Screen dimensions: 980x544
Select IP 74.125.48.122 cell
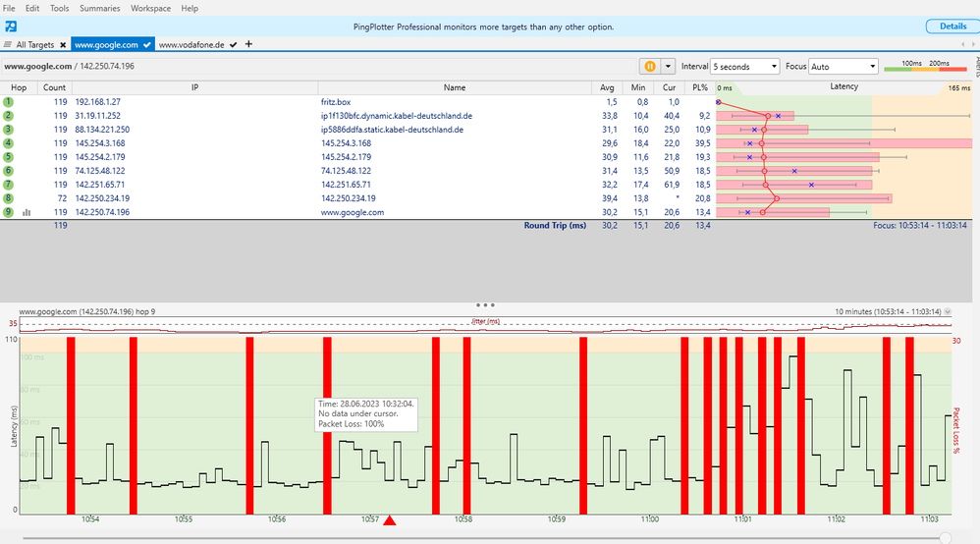pos(100,171)
